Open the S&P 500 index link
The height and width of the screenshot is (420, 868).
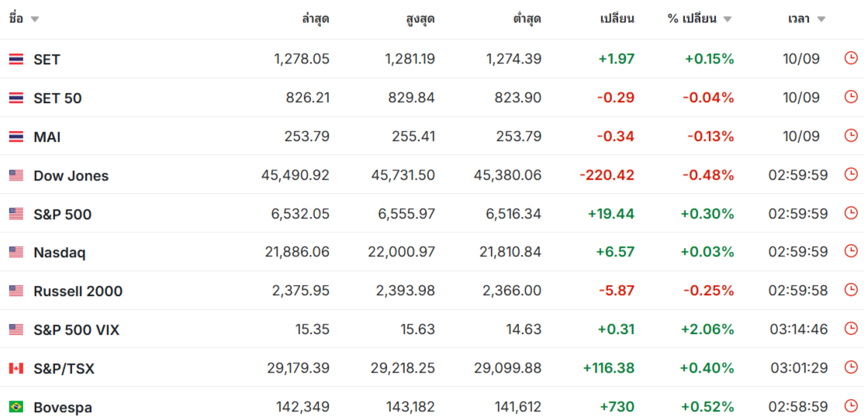[x=63, y=215]
